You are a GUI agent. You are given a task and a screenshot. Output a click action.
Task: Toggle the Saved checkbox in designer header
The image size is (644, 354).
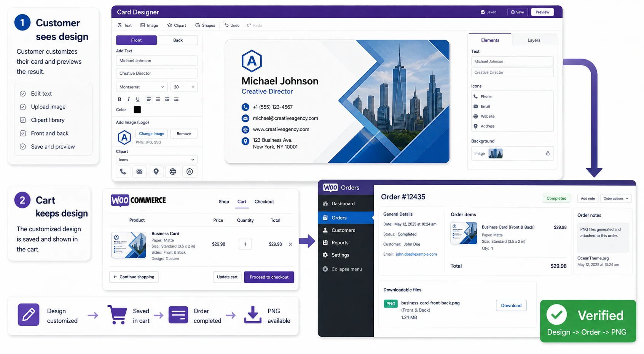pos(483,12)
